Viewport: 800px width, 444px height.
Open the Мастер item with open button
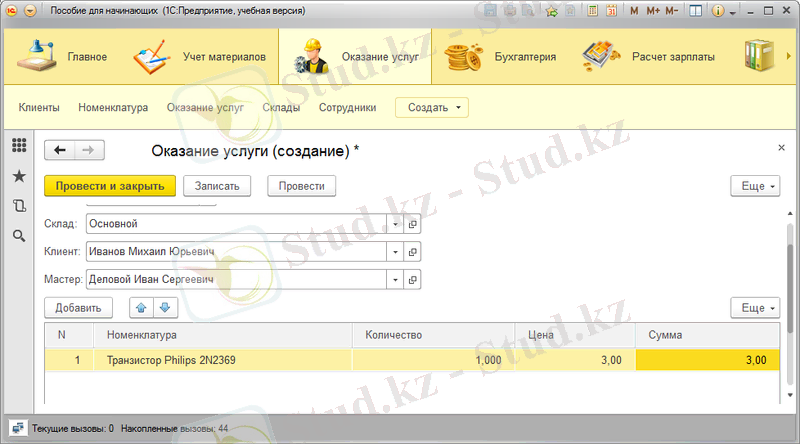click(412, 280)
